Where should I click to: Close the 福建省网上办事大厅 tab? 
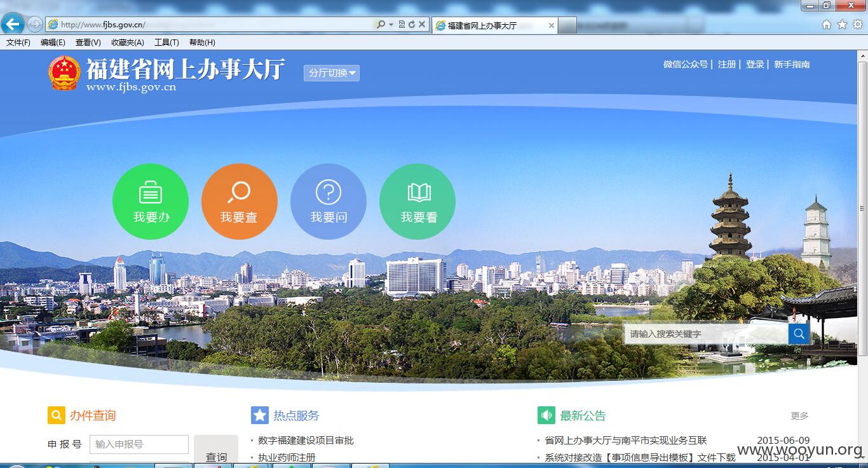[x=551, y=25]
